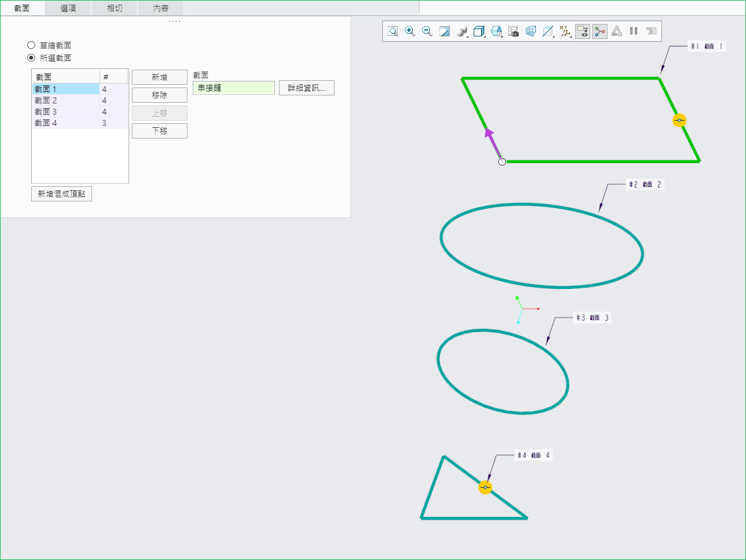Click the yellow drag handle on section 4 triangle

pyautogui.click(x=485, y=488)
